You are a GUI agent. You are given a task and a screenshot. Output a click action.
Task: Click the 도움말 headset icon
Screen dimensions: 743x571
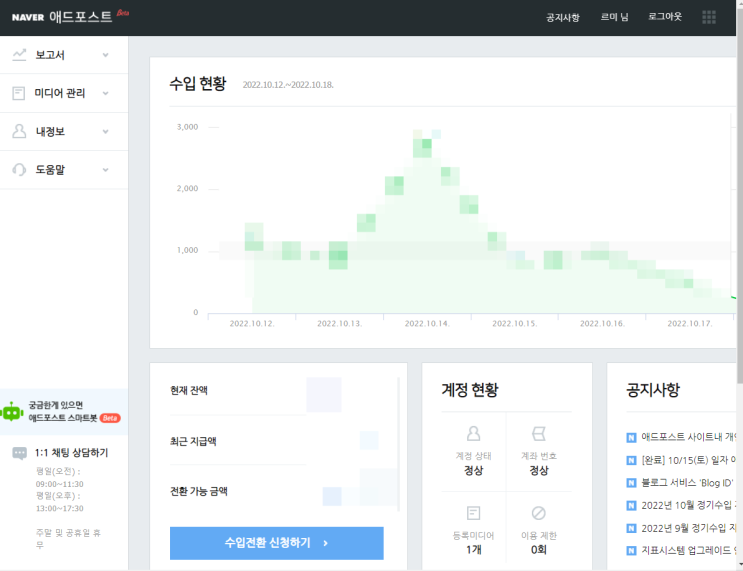[19, 170]
